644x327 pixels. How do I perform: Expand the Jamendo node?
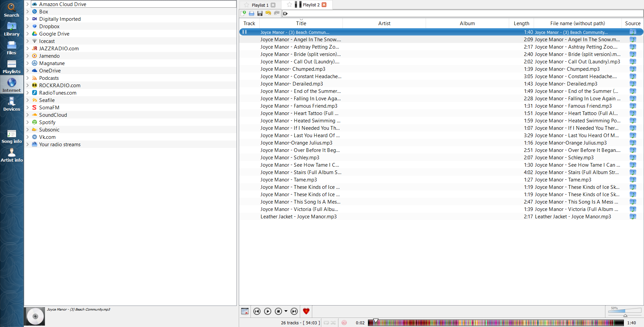coord(28,56)
